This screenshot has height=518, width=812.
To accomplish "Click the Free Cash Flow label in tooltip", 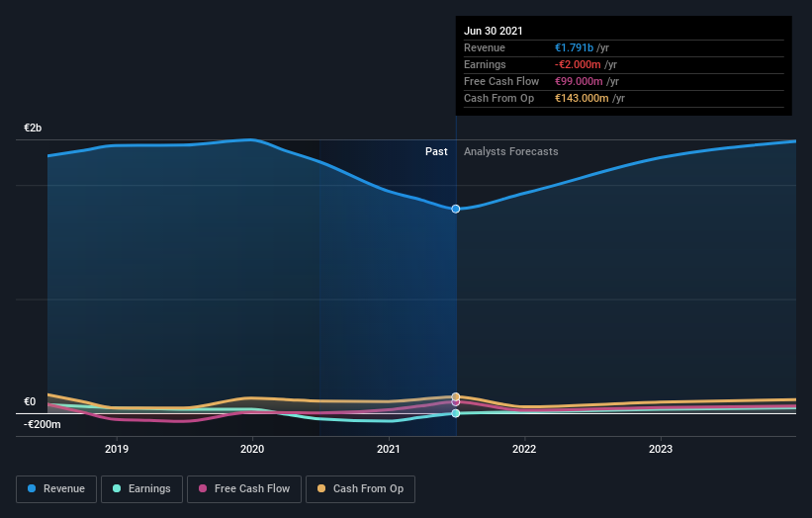I will (x=501, y=81).
